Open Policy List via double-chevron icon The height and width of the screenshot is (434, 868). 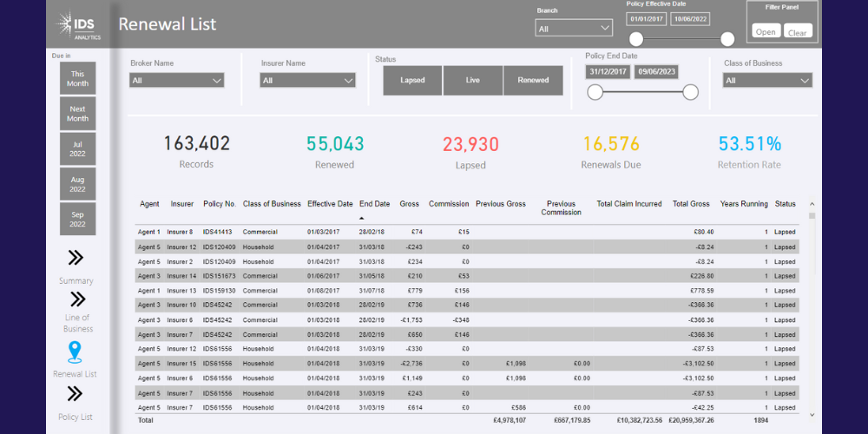(x=76, y=394)
